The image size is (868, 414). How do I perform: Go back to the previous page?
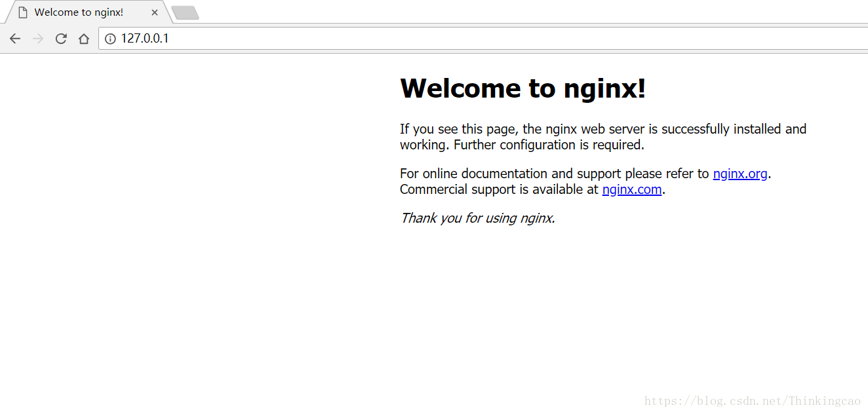pyautogui.click(x=15, y=39)
